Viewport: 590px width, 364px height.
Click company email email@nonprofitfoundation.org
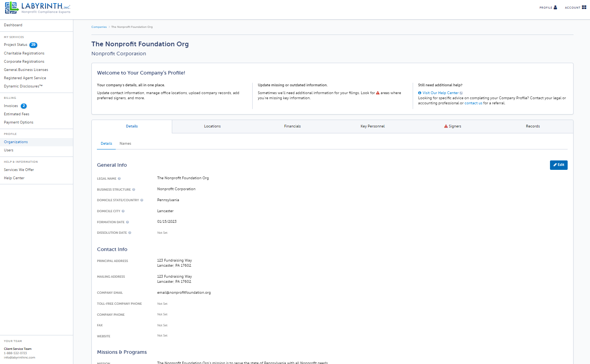184,293
